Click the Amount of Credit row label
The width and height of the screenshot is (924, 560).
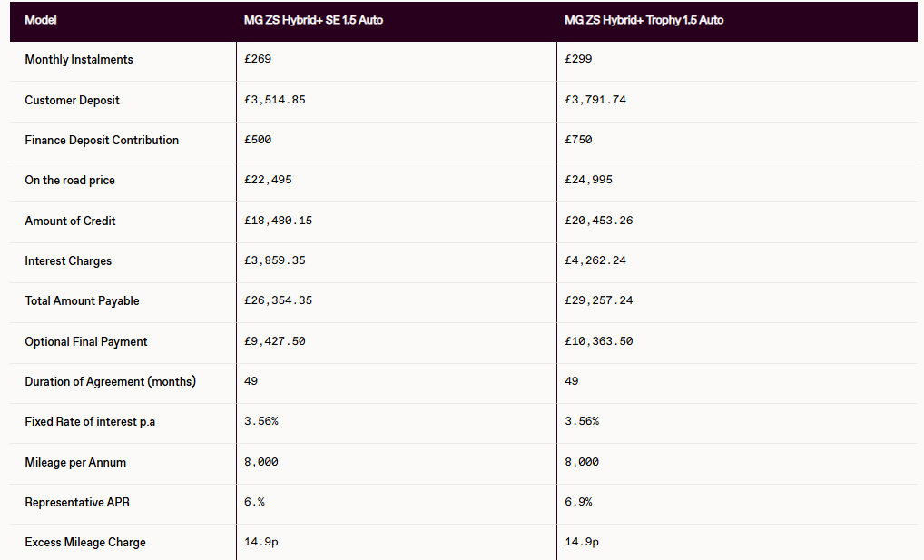click(x=70, y=221)
